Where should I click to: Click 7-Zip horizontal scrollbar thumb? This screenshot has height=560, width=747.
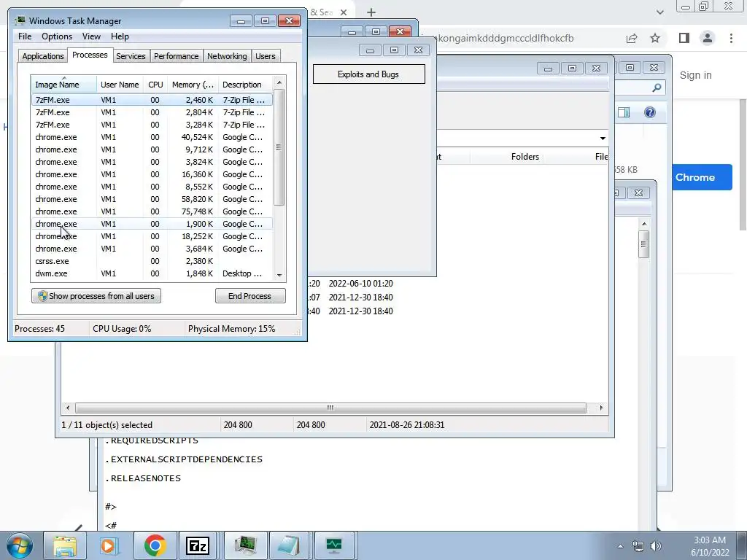330,408
